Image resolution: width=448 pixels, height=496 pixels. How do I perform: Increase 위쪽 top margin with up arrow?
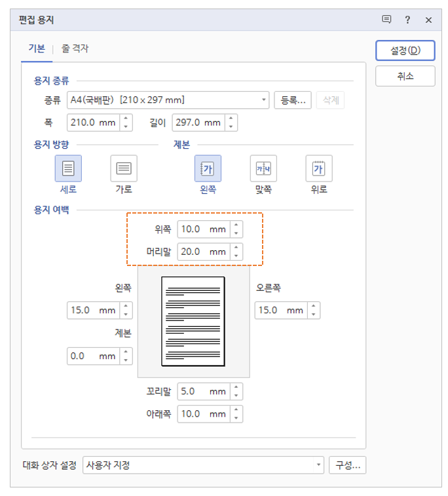point(236,225)
